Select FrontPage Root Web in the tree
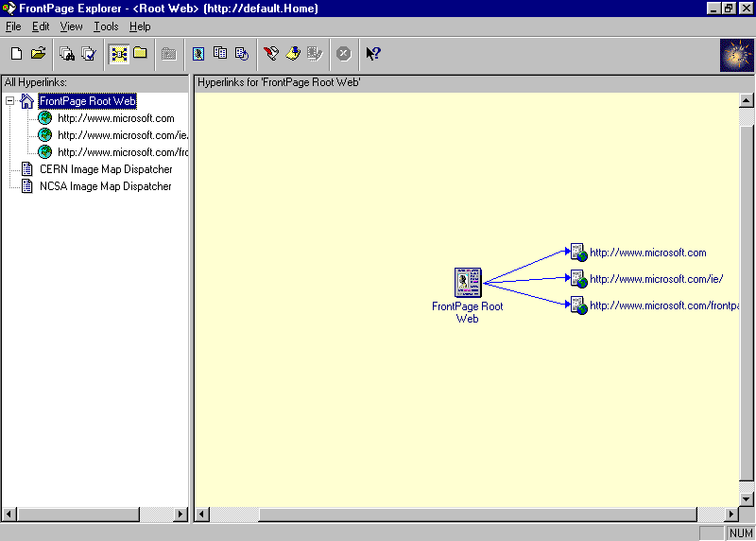 pos(87,101)
